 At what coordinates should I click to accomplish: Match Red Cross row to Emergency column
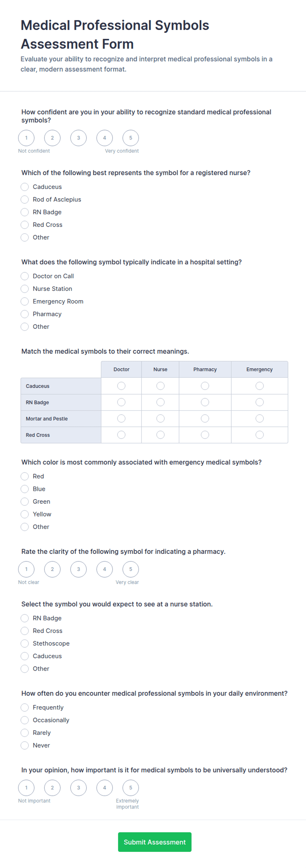point(260,435)
